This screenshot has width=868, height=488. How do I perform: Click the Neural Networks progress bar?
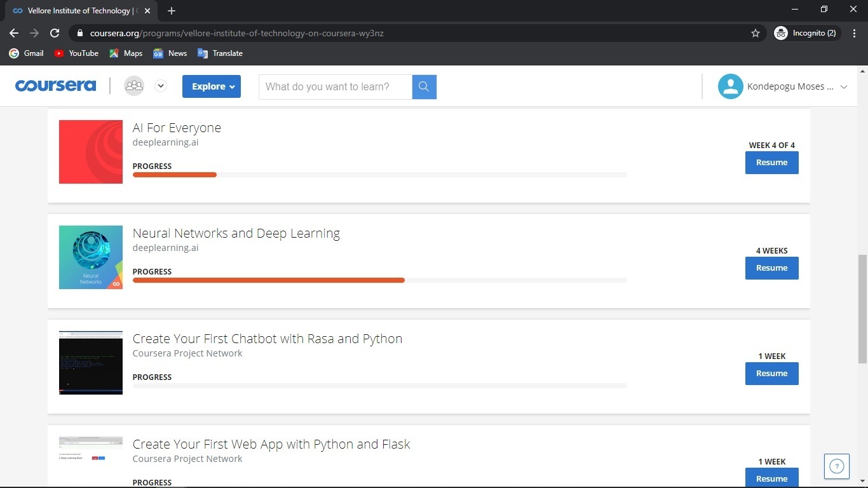[x=380, y=280]
